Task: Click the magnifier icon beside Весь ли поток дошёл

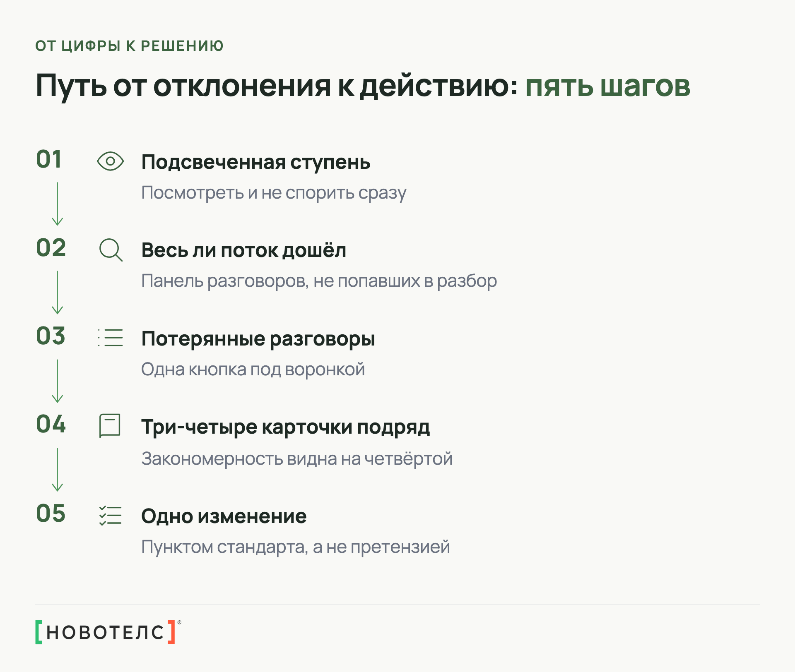Action: (111, 250)
